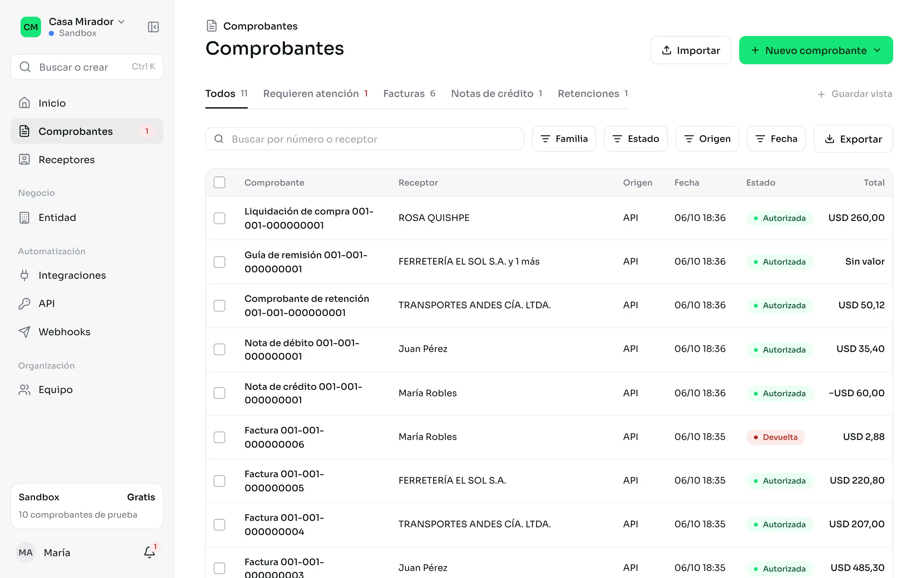Open the Retenciones tab

(x=593, y=94)
